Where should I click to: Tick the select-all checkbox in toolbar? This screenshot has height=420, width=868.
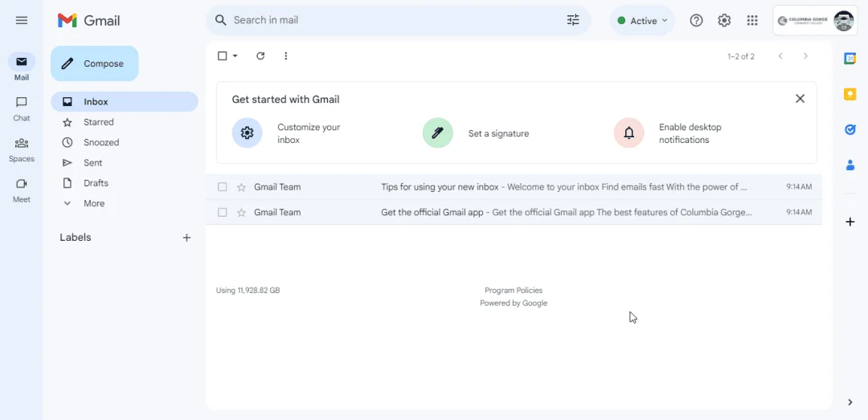coord(222,56)
